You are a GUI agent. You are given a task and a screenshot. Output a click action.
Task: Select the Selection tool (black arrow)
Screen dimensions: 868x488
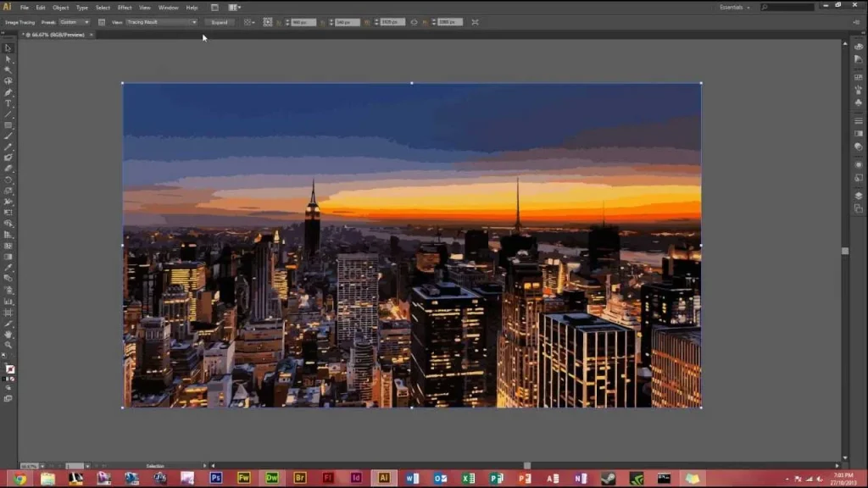pos(8,48)
